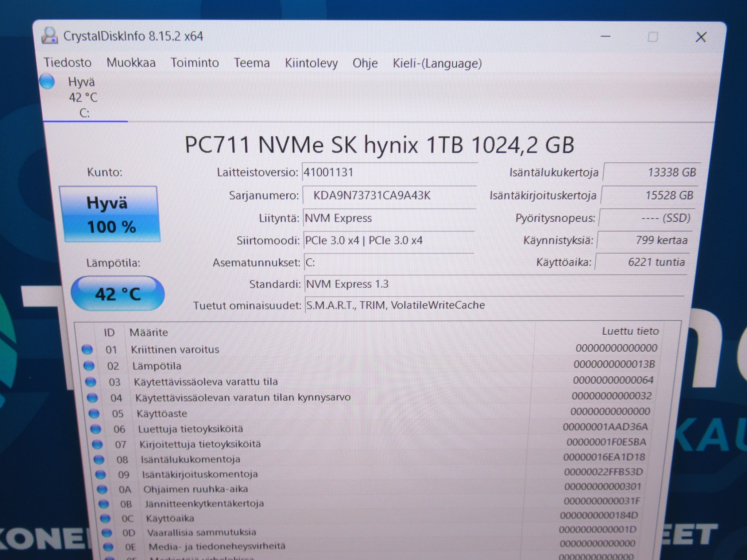Open the Kiintolevy menu
This screenshot has height=560, width=747.
[311, 63]
